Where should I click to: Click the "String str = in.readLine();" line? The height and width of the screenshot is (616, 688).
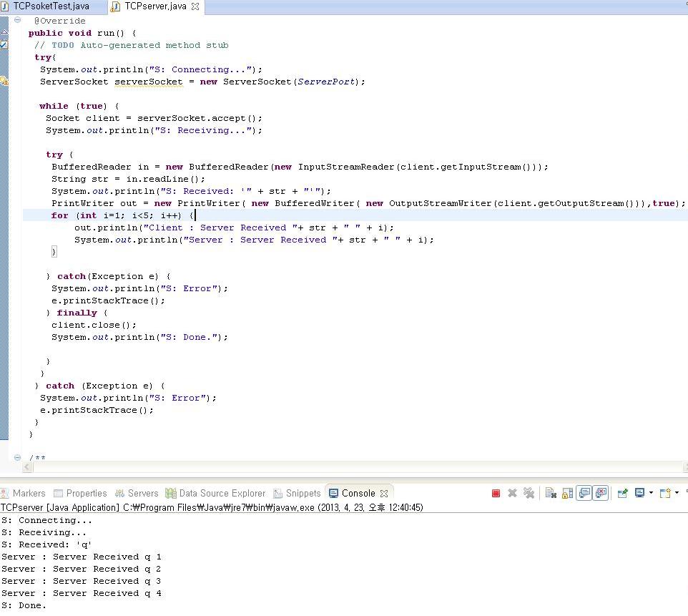click(x=128, y=179)
